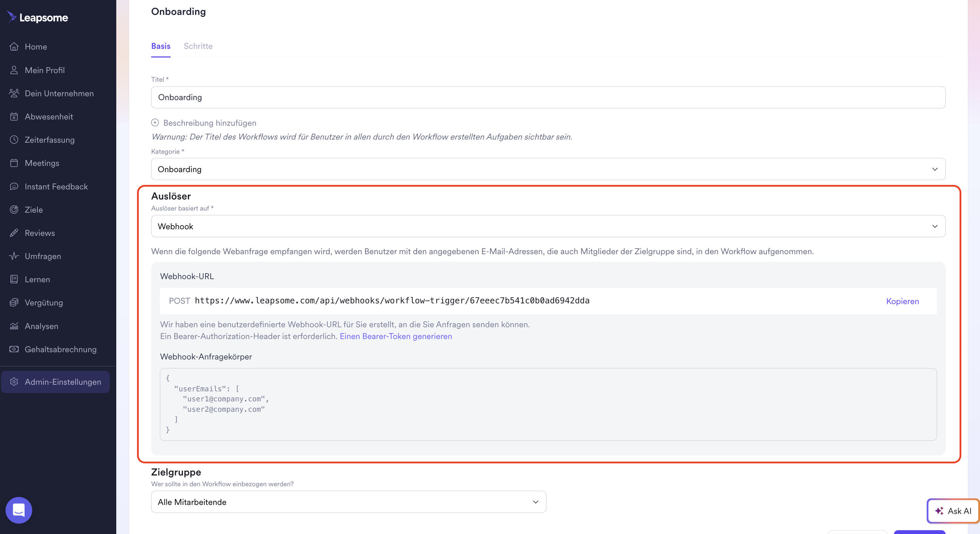This screenshot has height=534, width=980.
Task: Open Ziele target icon
Action: coord(14,209)
